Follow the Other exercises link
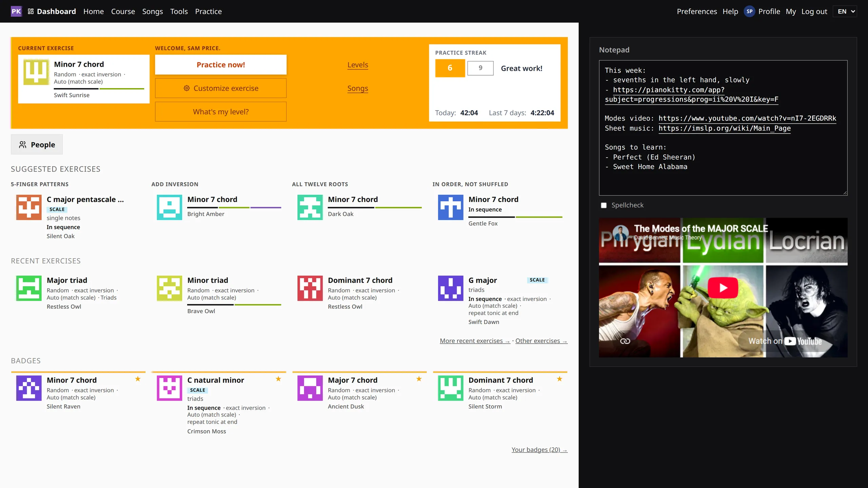Image resolution: width=868 pixels, height=488 pixels. click(x=541, y=341)
